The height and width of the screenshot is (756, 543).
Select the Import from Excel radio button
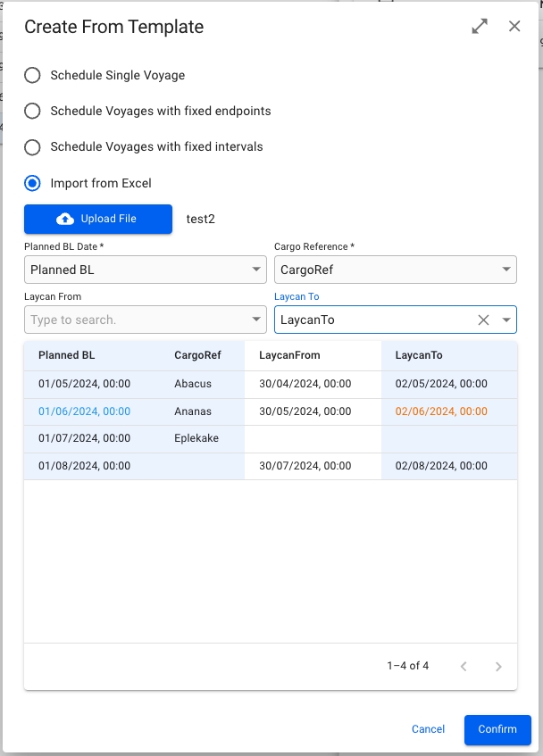tap(32, 183)
